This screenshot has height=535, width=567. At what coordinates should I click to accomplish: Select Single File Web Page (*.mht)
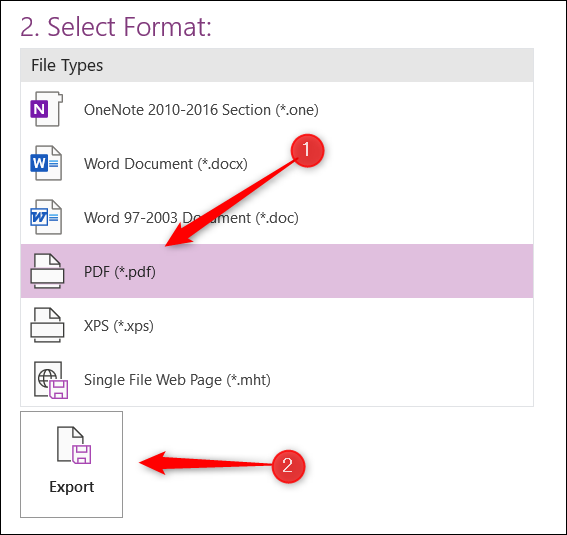[177, 380]
